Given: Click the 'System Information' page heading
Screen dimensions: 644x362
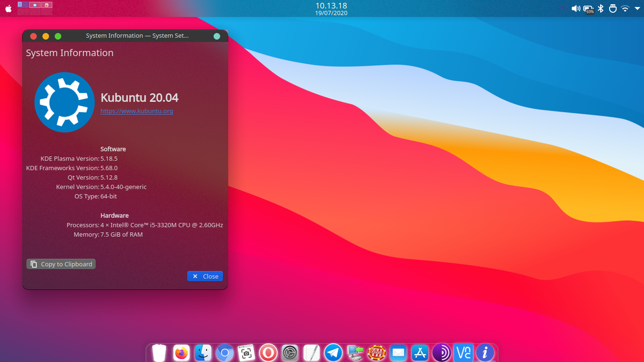Looking at the screenshot, I should coord(70,53).
